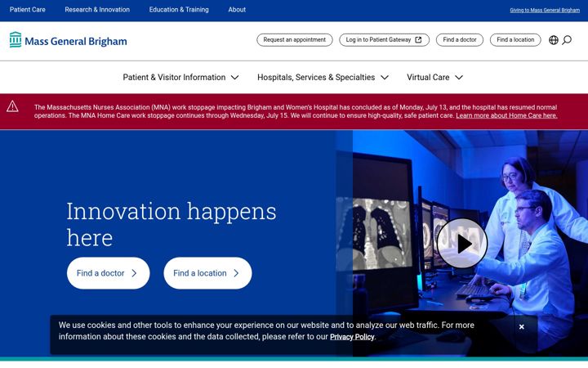
Task: Click the hero Find a doctor button
Action: (x=108, y=273)
